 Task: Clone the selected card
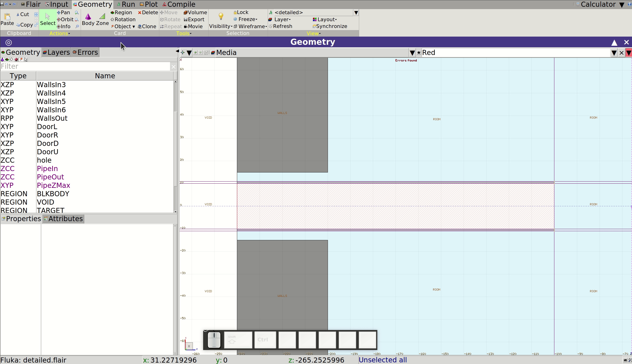tap(147, 27)
